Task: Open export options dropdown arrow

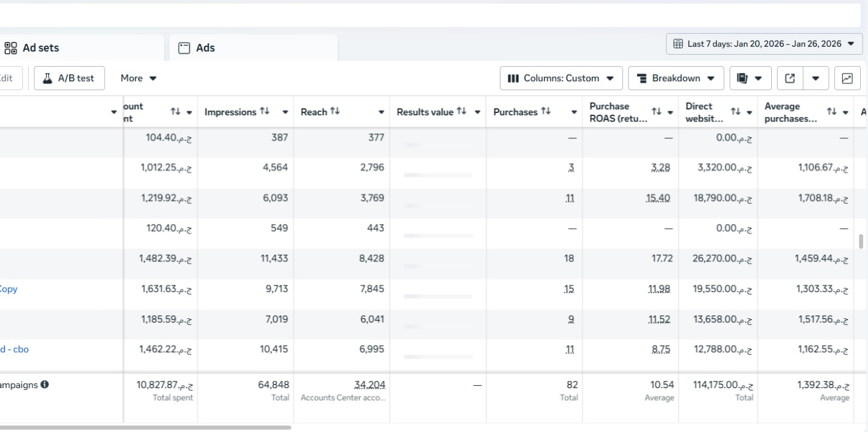Action: point(816,78)
